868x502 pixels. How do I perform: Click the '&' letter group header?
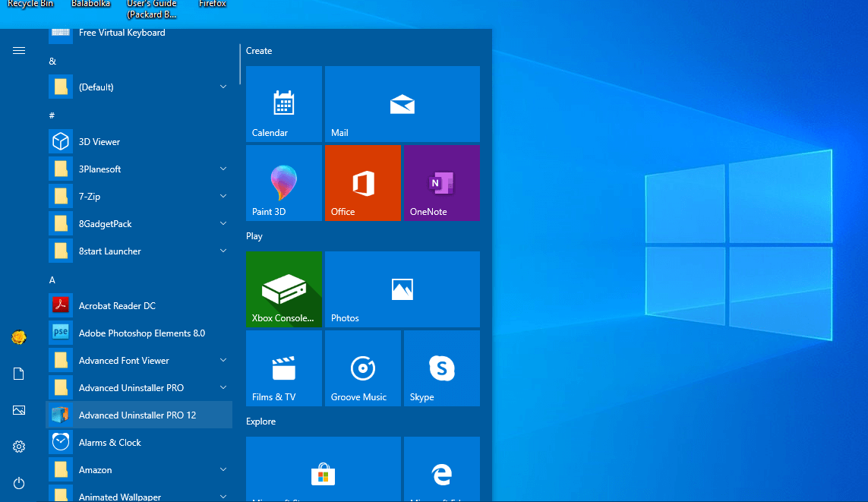click(x=52, y=61)
